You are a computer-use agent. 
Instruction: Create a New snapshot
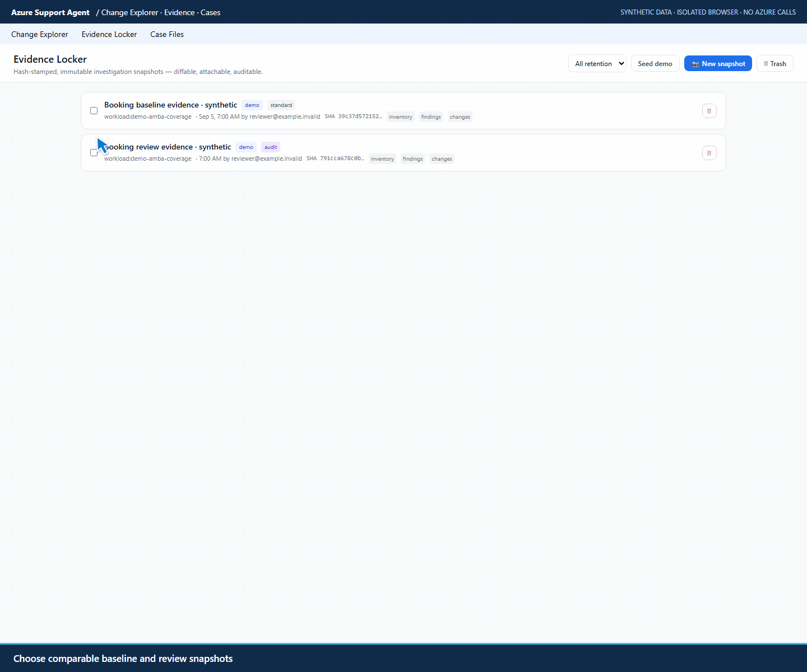[x=718, y=63]
